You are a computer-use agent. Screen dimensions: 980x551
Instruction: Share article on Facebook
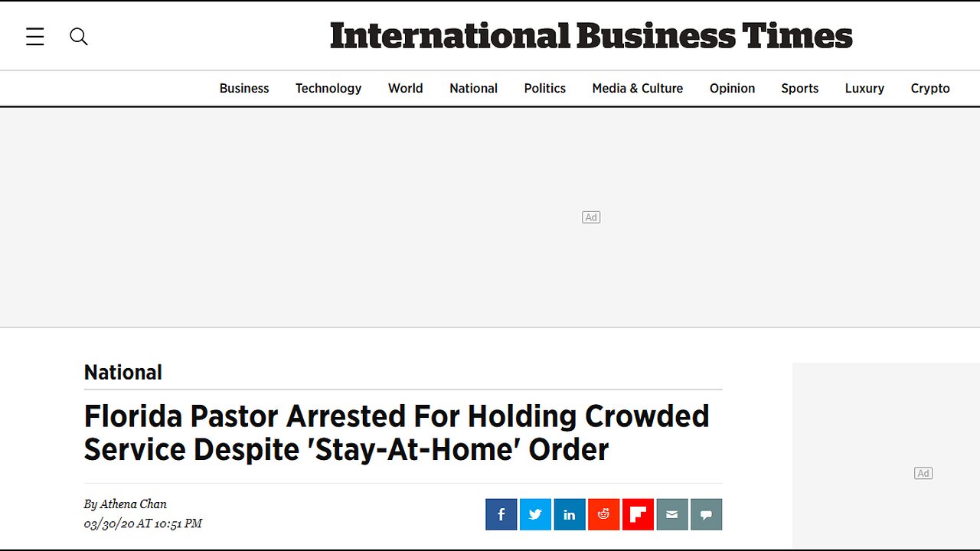click(501, 514)
